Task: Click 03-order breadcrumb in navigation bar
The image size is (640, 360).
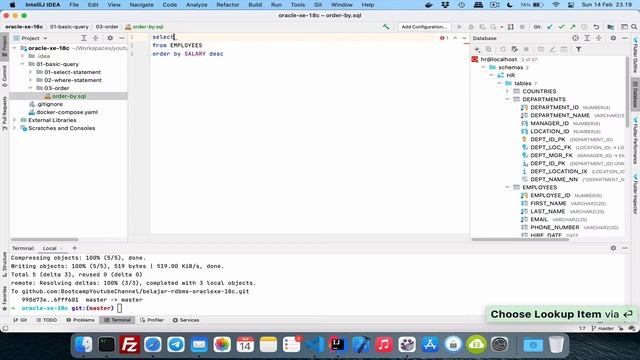Action: pyautogui.click(x=107, y=27)
